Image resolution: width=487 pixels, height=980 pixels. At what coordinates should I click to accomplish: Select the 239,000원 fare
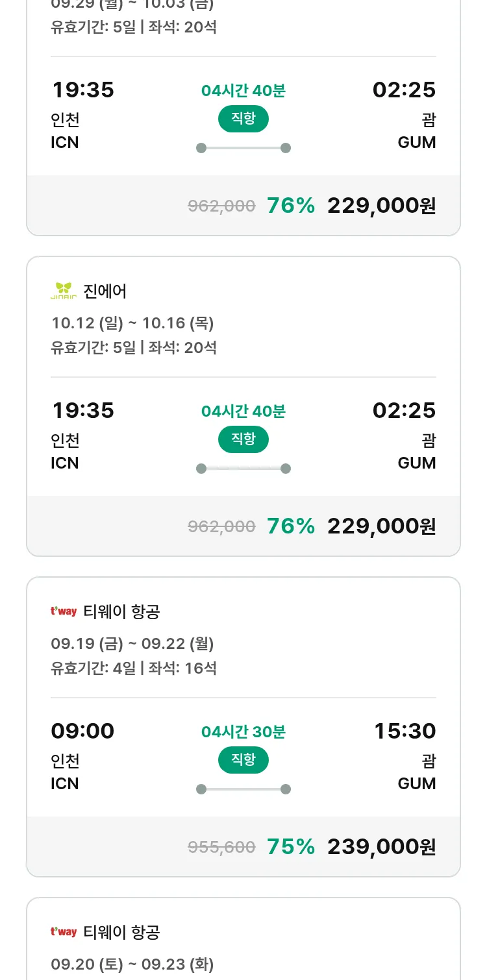coord(381,846)
